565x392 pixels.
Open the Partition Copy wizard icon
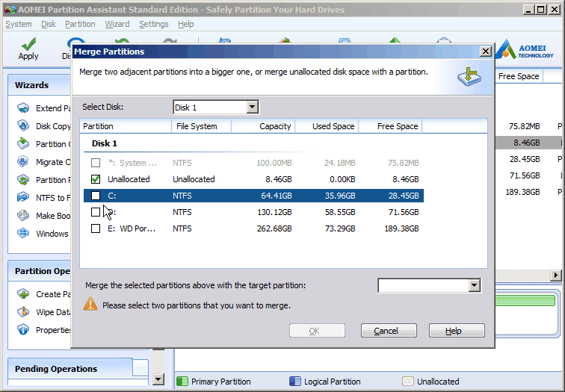tap(23, 143)
